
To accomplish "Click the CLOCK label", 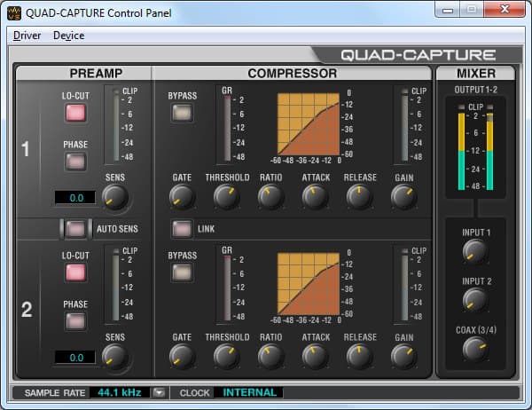I will 195,393.
